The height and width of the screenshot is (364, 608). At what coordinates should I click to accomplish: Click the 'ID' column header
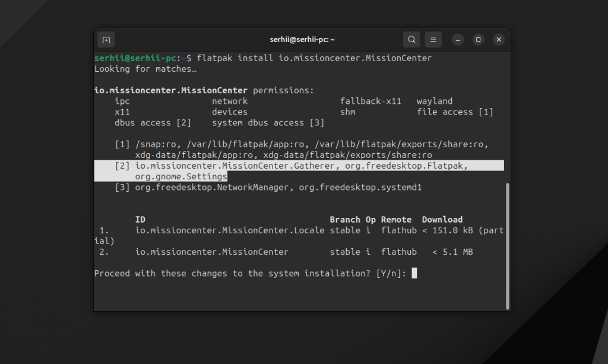[140, 220]
